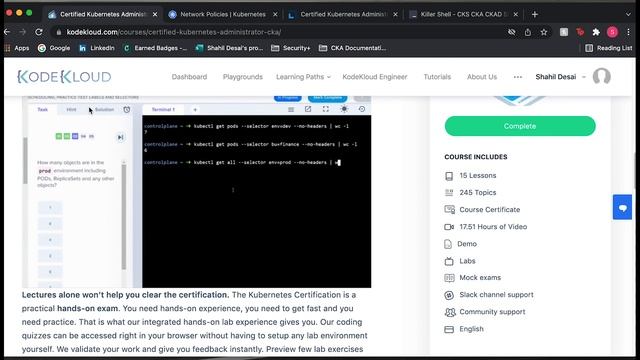Click the lab timer alarm-clock icon

[x=127, y=109]
